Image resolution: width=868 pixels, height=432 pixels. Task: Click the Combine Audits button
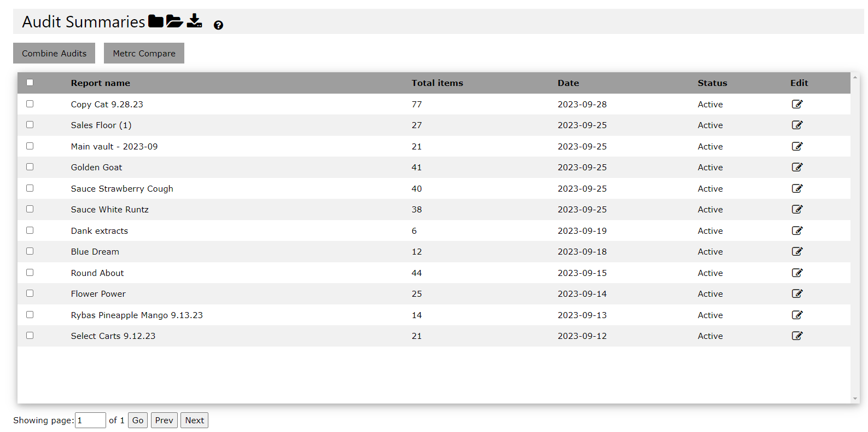point(54,53)
